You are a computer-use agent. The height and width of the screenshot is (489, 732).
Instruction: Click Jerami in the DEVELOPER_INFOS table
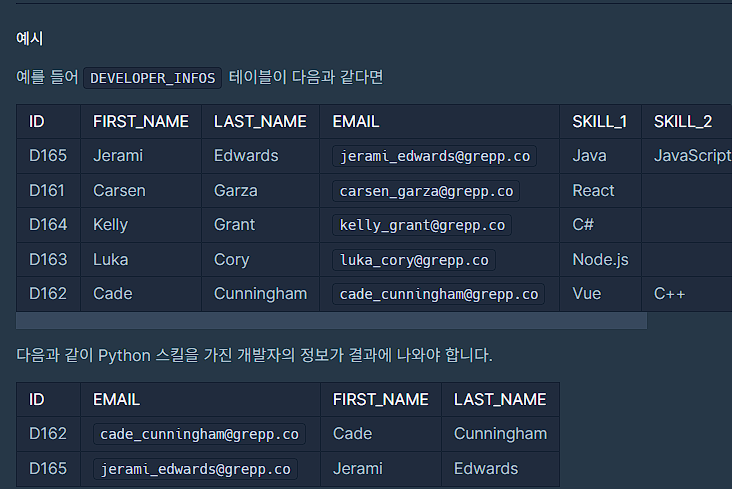pyautogui.click(x=118, y=156)
